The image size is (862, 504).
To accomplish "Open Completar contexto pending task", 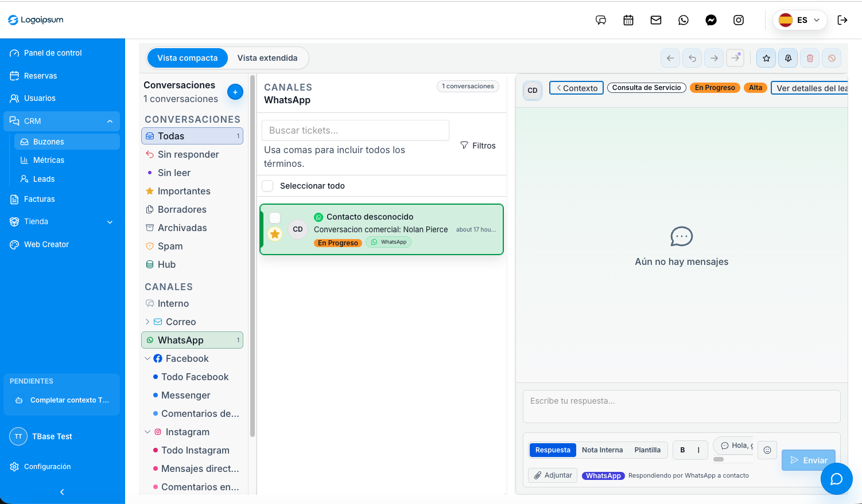I will [x=62, y=400].
